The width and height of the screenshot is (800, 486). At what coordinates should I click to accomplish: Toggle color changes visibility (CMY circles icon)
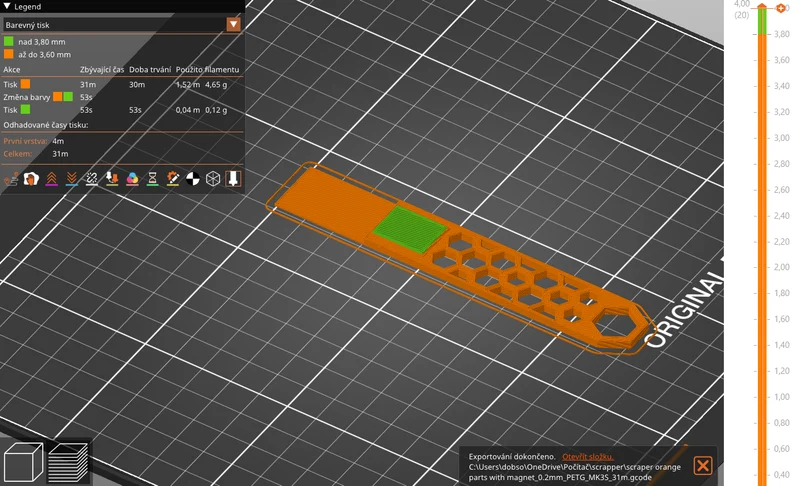click(132, 178)
